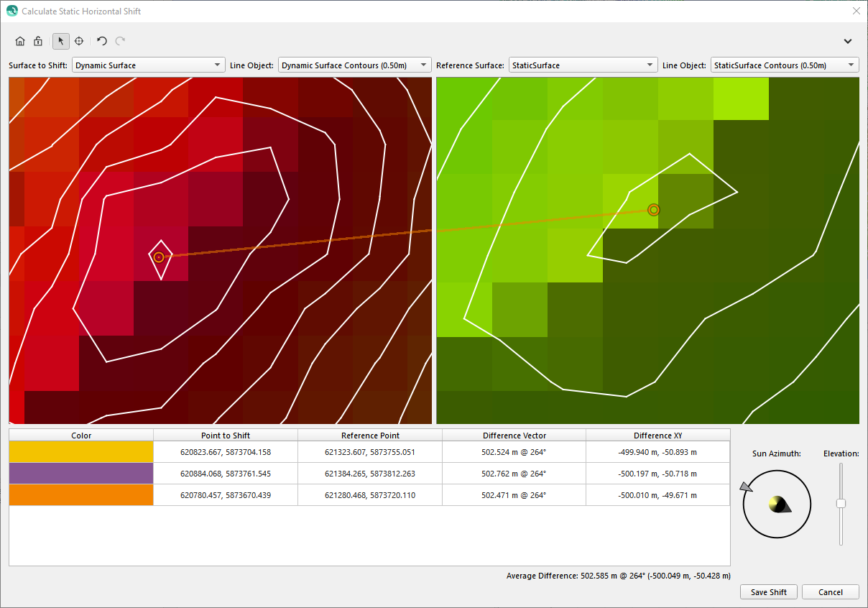Click the Elevation slider handle
The height and width of the screenshot is (608, 868).
[841, 503]
